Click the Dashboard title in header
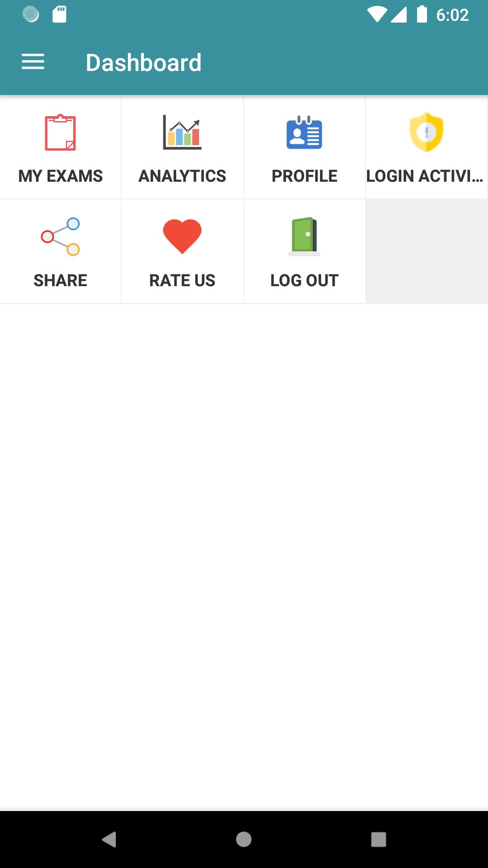Image resolution: width=488 pixels, height=868 pixels. pos(144,62)
